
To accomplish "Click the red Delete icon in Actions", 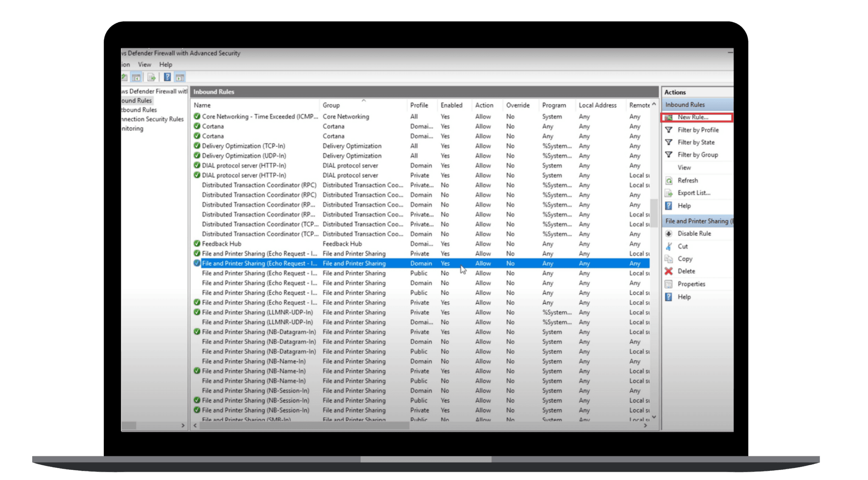I will point(669,271).
